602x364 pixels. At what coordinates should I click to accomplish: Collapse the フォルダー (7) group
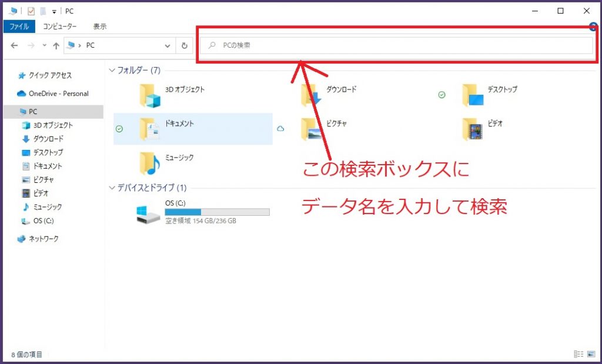click(112, 70)
